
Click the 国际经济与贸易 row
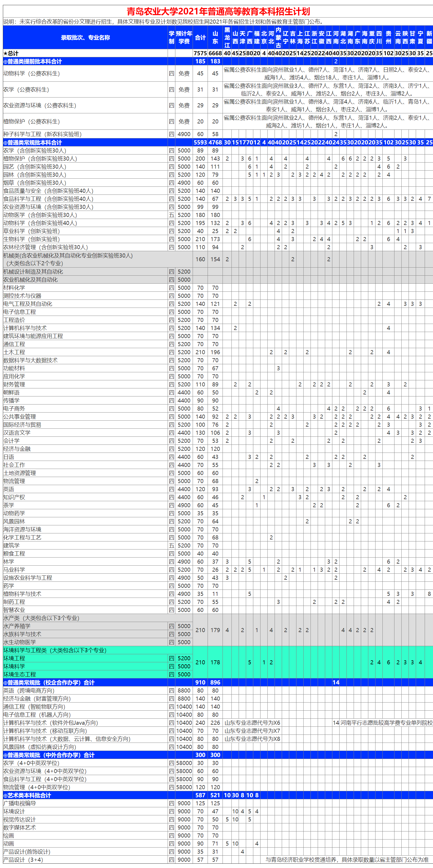[x=218, y=425]
